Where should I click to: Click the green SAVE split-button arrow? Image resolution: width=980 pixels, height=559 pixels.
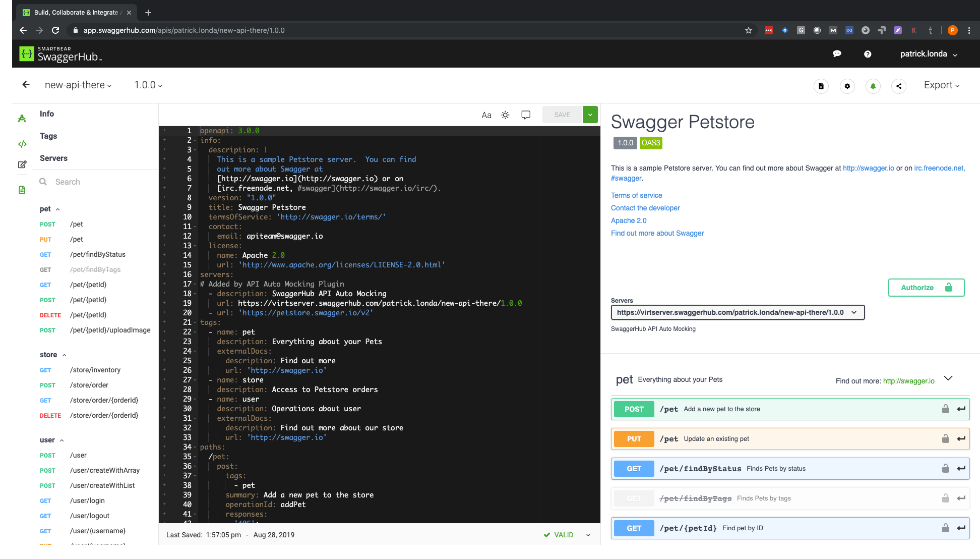[590, 115]
